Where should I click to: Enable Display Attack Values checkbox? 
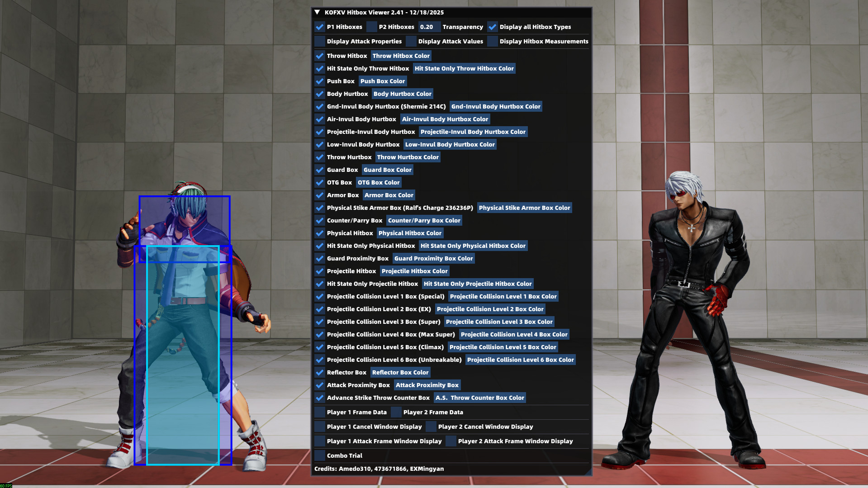[411, 41]
